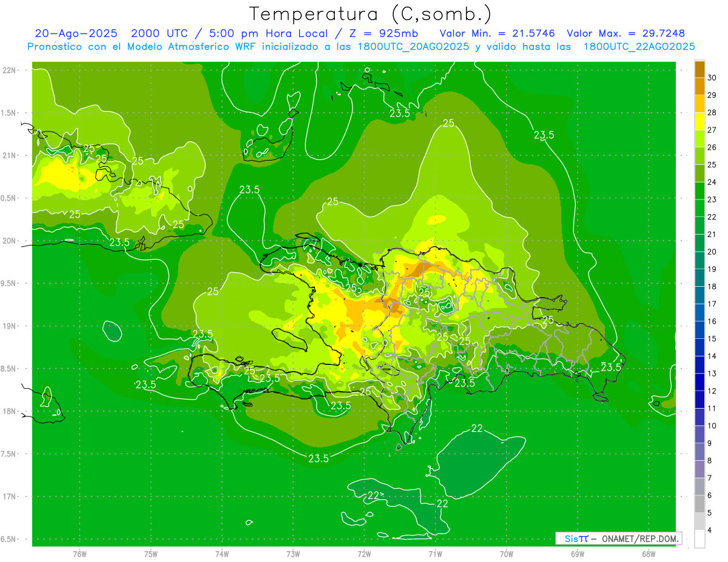Click the '17N' latitude axis label
This screenshot has width=728, height=562.
pos(9,497)
